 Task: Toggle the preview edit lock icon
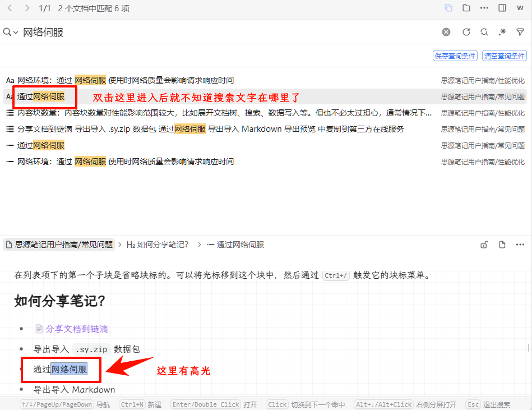click(x=484, y=245)
